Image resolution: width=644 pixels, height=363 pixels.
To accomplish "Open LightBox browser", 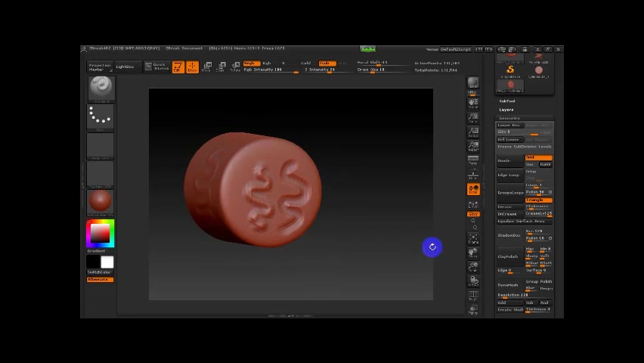I will point(128,67).
